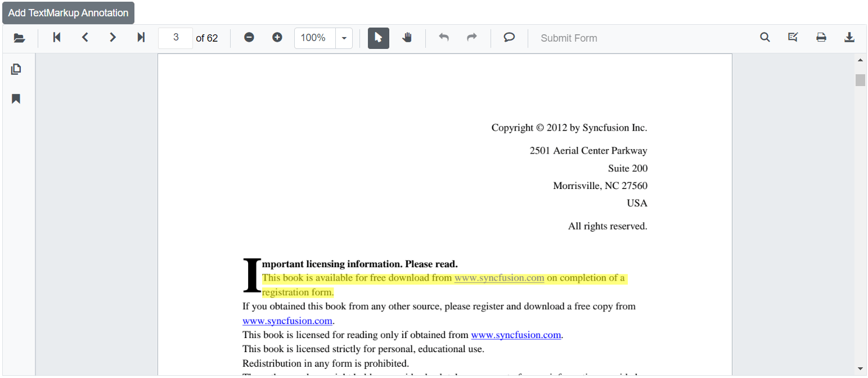Open www.syncfusion.com link after 'only if obtained from'
This screenshot has height=378, width=868.
(516, 335)
